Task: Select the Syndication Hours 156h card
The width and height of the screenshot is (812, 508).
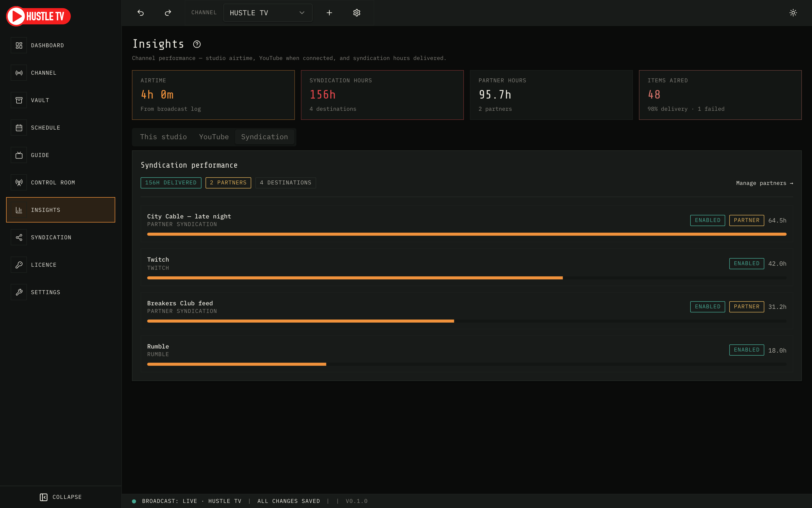Action: coord(382,95)
